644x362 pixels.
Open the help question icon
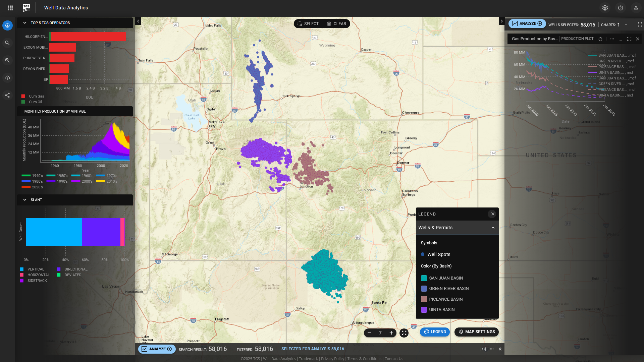coord(620,8)
